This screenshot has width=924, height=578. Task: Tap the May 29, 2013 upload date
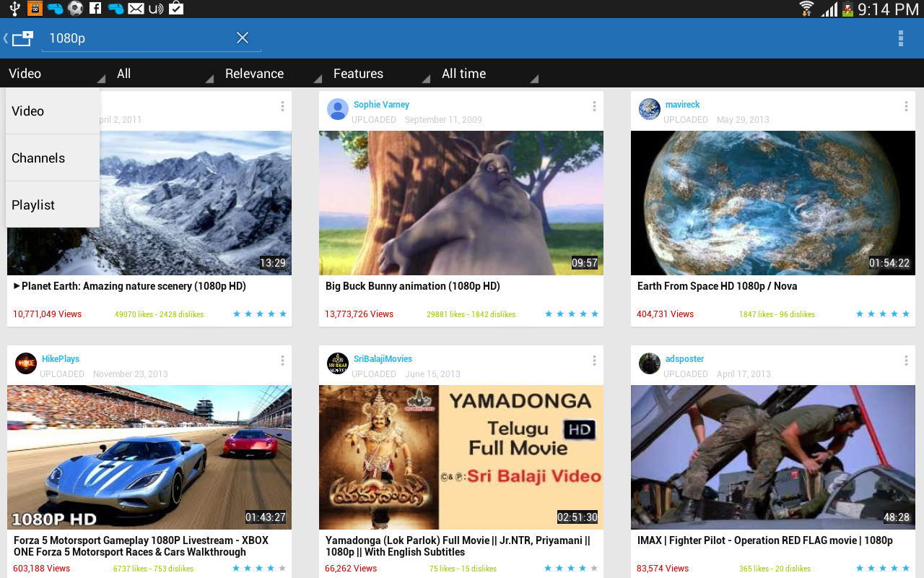coord(743,120)
